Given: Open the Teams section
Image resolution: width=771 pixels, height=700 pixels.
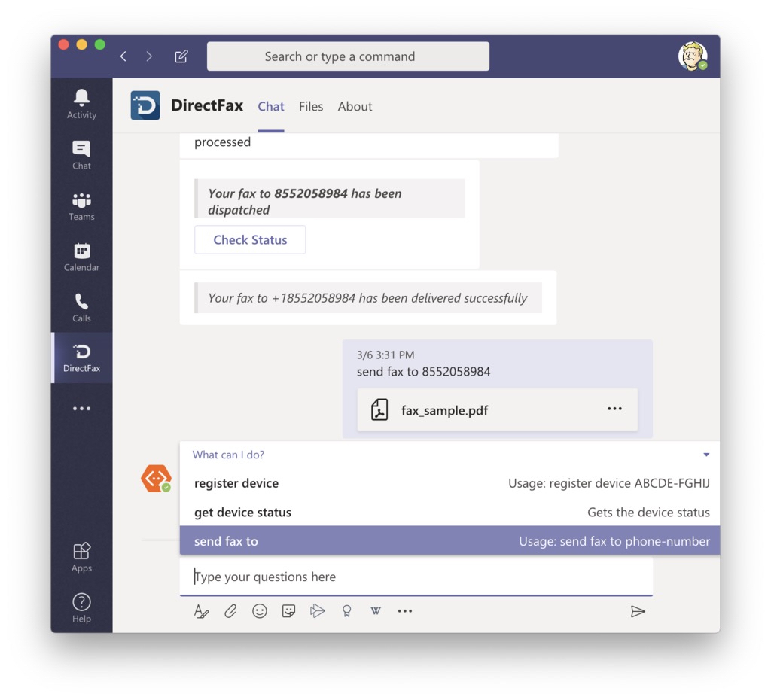Looking at the screenshot, I should coord(81,206).
